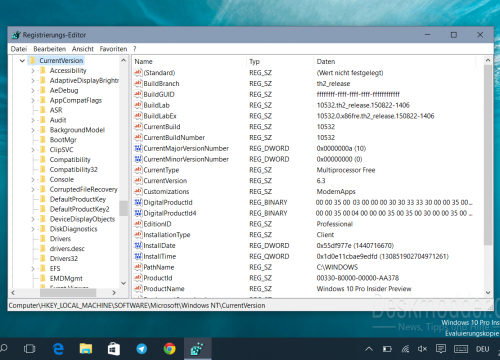Expand the Accessibility key

33,71
